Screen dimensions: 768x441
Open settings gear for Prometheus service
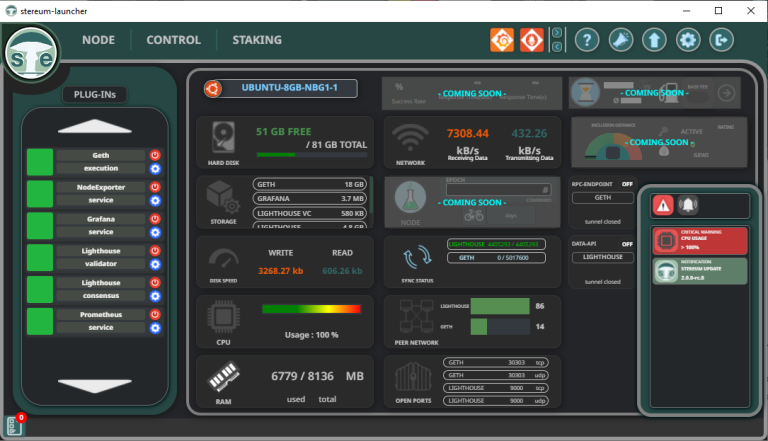155,328
